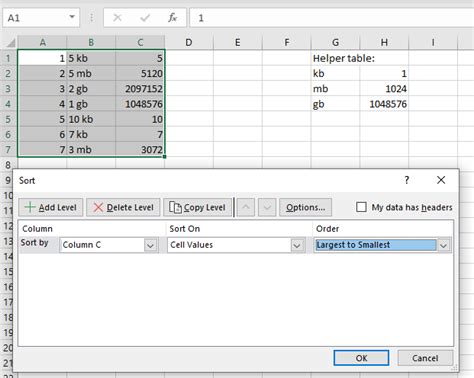Screen dimensions: 474x378
Task: Click helper table value 1024
Action: [384, 89]
